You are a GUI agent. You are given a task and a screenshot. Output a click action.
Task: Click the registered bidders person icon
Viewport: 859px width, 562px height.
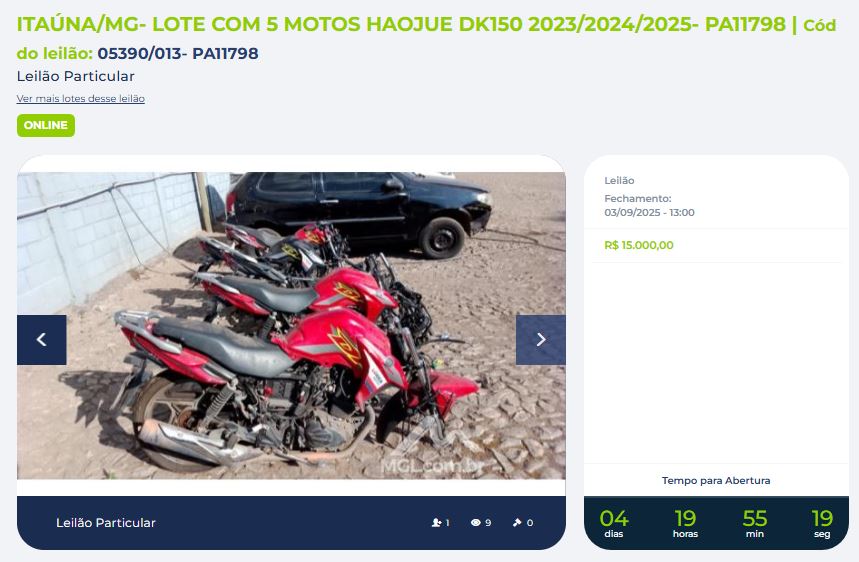tap(437, 523)
